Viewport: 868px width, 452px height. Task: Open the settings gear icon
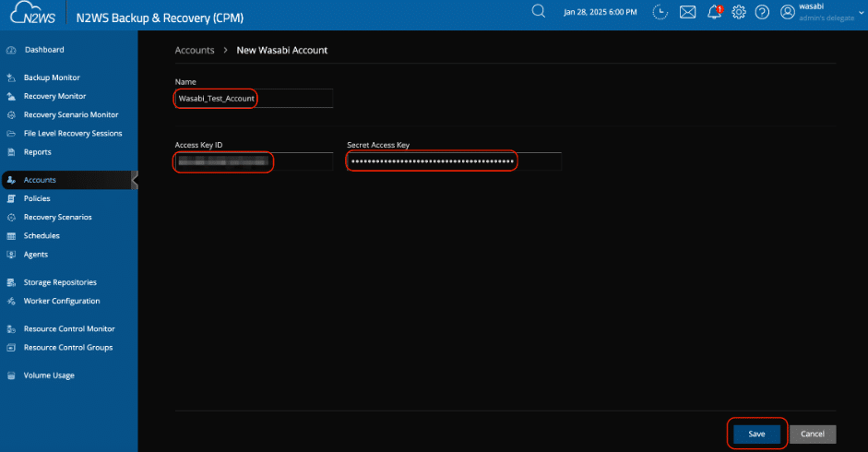coord(739,12)
